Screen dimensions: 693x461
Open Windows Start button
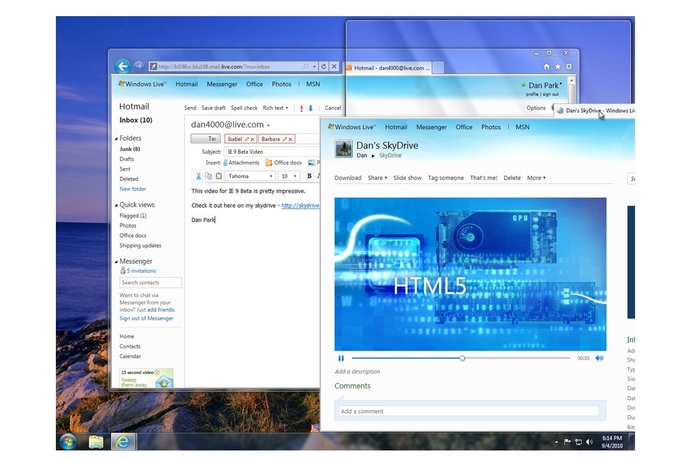pos(68,441)
